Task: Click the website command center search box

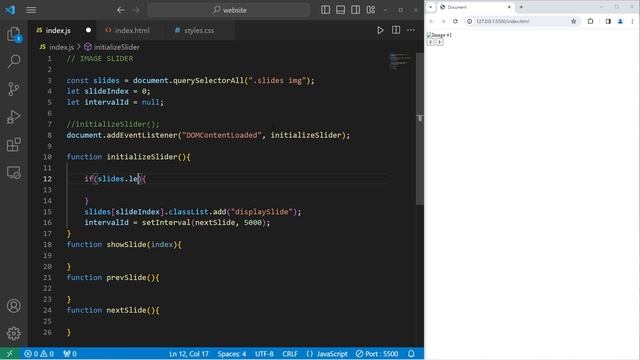Action: point(229,10)
